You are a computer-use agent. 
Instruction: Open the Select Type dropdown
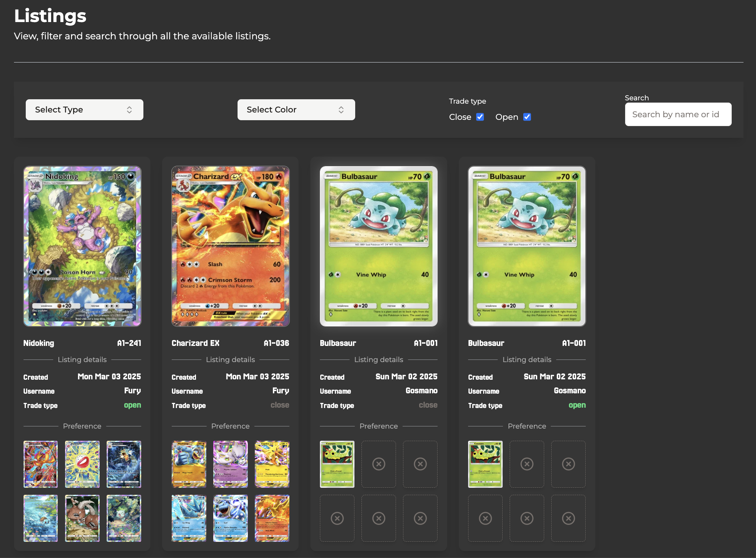(x=84, y=110)
